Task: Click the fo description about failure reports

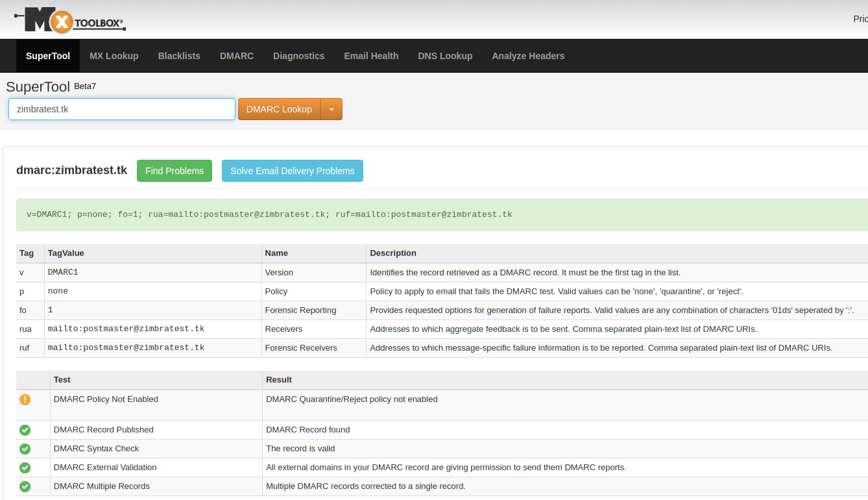Action: 612,310
